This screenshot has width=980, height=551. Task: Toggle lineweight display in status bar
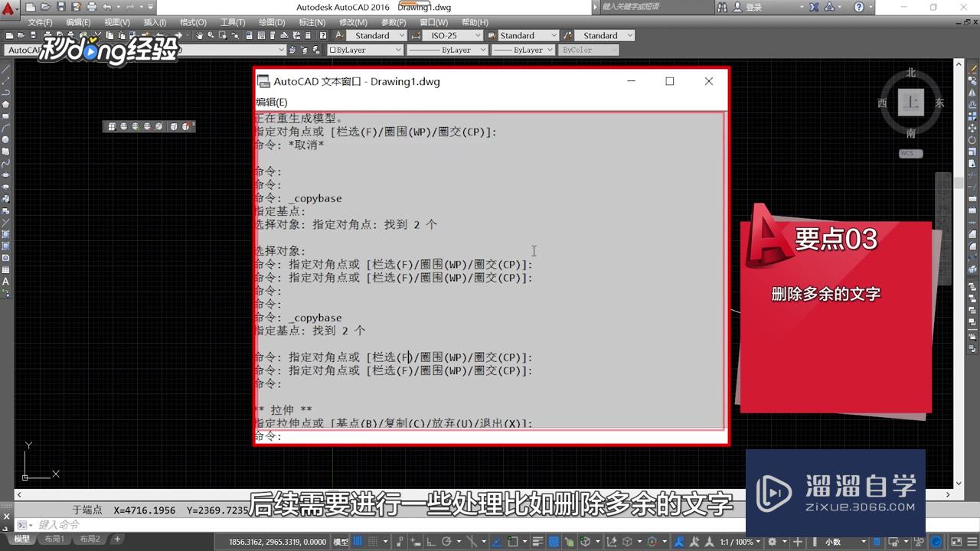pyautogui.click(x=537, y=542)
